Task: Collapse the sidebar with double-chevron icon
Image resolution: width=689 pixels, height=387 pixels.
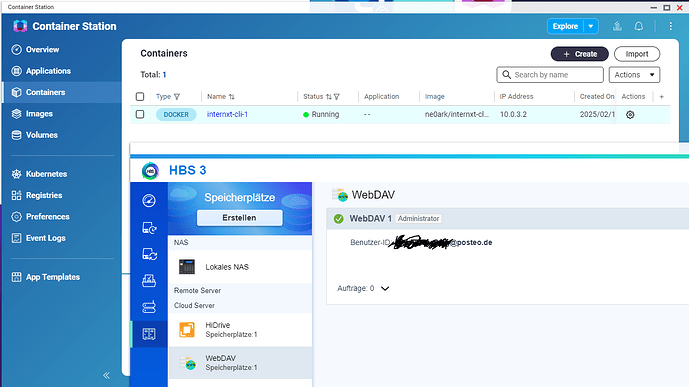Action: tap(106, 375)
